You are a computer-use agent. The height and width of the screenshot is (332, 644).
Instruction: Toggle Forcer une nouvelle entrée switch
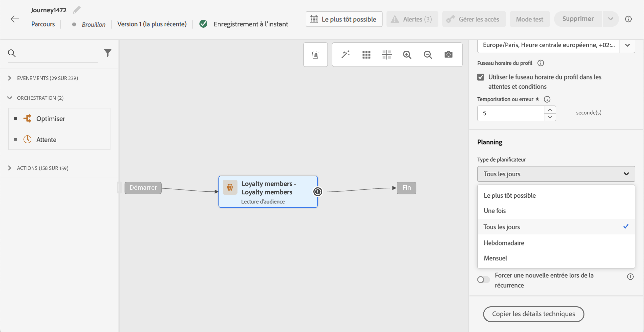(x=483, y=280)
